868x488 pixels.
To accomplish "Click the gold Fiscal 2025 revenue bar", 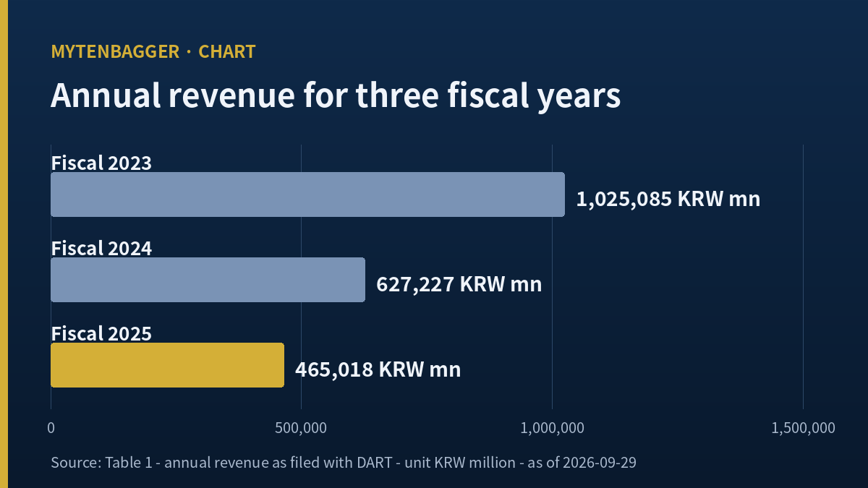I will [167, 365].
